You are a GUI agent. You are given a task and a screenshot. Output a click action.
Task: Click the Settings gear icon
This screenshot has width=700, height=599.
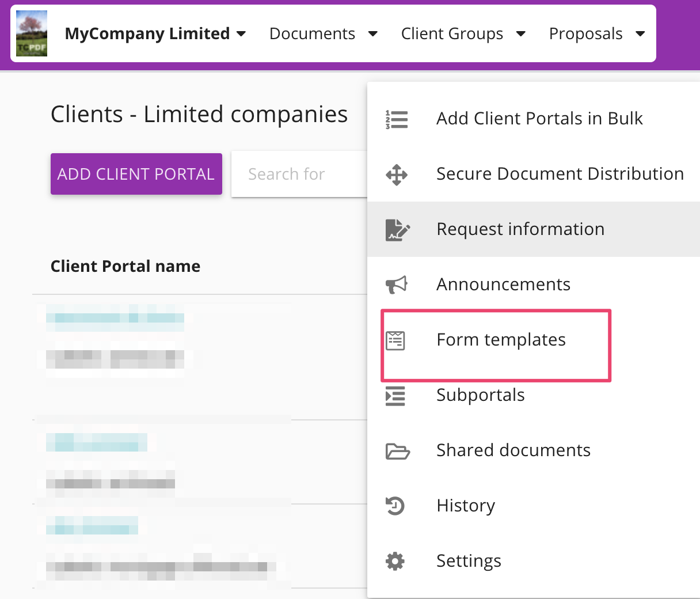(x=395, y=561)
